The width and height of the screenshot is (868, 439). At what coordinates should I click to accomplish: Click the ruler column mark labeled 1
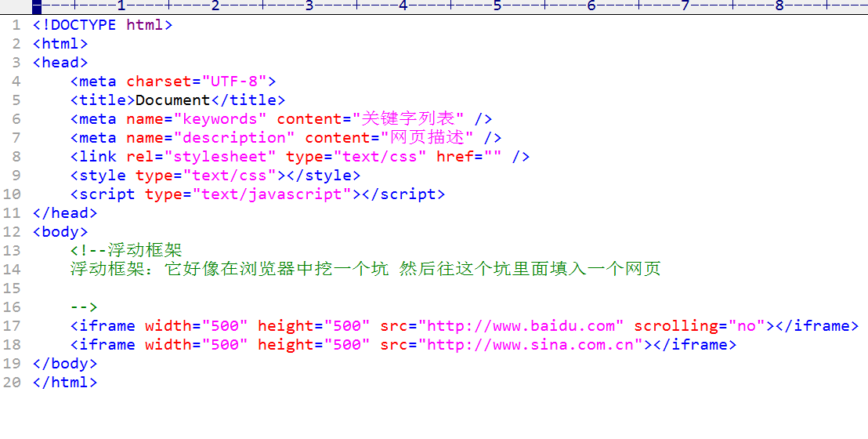pos(121,6)
